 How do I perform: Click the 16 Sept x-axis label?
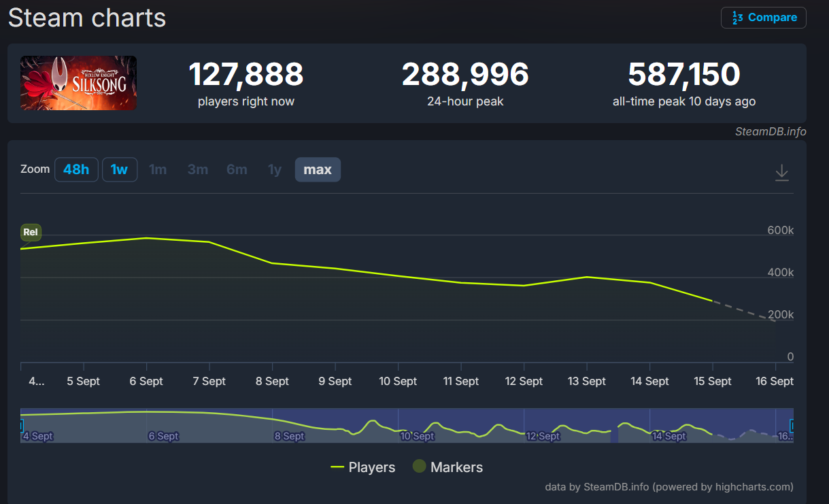pos(775,381)
